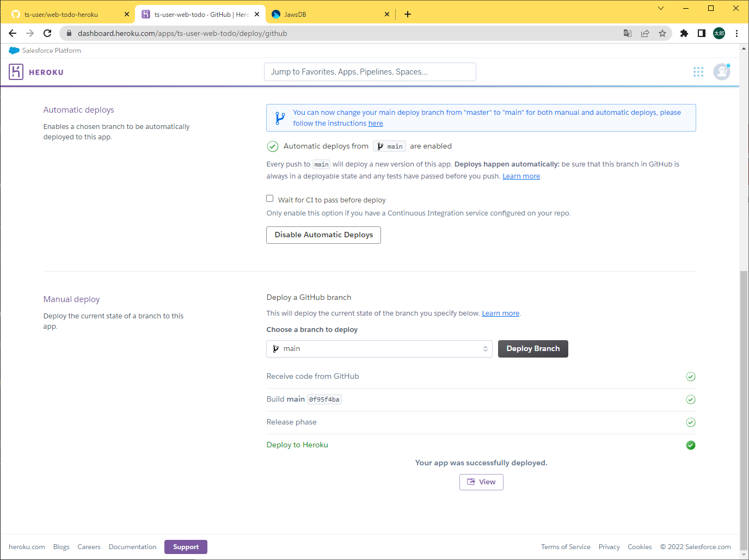
Task: Click the scrollbar down arrow
Action: pos(744,555)
